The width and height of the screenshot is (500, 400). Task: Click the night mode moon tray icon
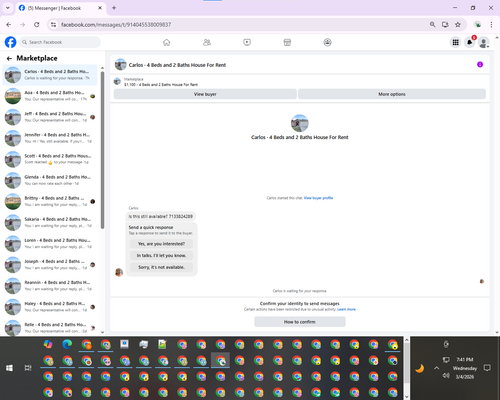click(420, 368)
